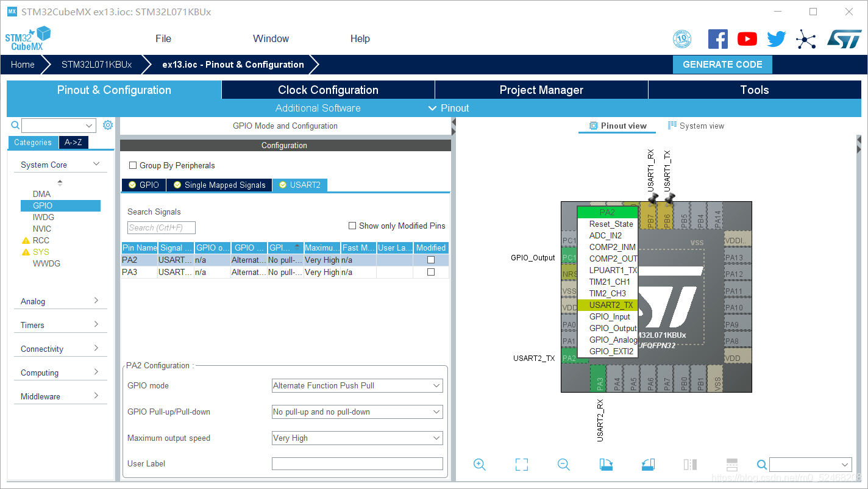
Task: Click the Pinout view chip icon
Action: pyautogui.click(x=593, y=126)
